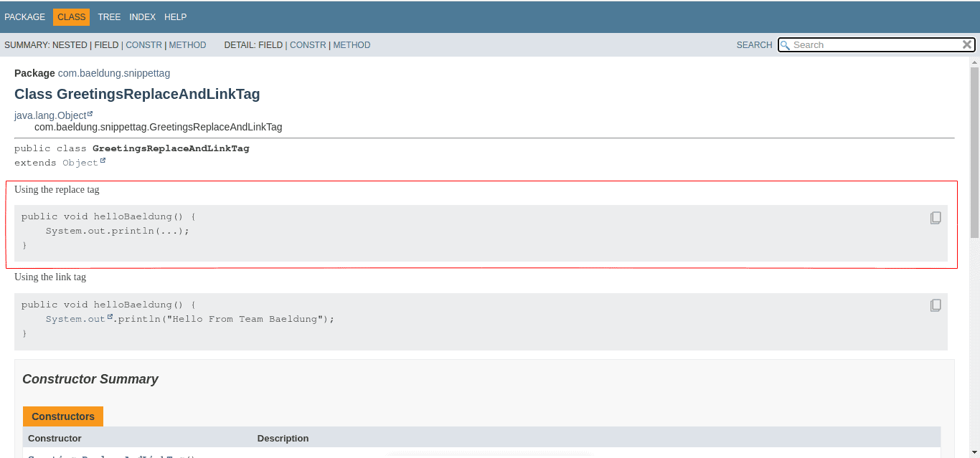Click the 'Using the link tag' text
This screenshot has width=980, height=458.
[50, 277]
